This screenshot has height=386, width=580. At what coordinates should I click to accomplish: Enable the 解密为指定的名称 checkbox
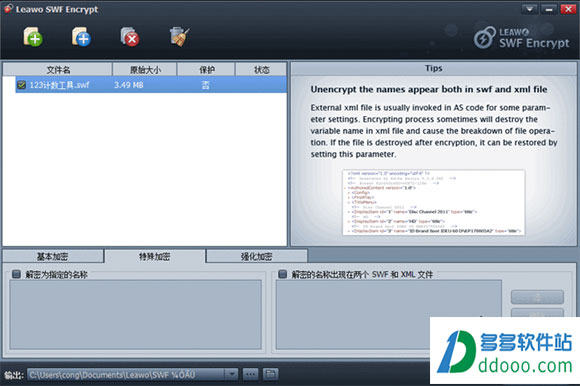[16, 274]
